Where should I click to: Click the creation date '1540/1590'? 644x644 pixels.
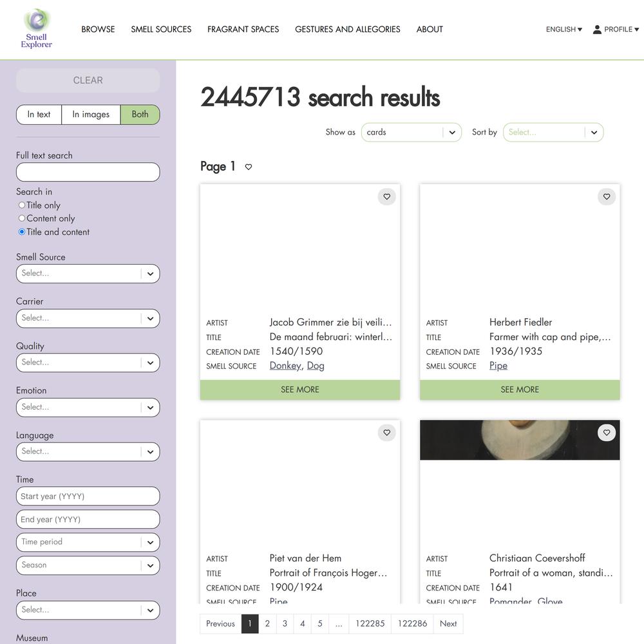click(296, 351)
